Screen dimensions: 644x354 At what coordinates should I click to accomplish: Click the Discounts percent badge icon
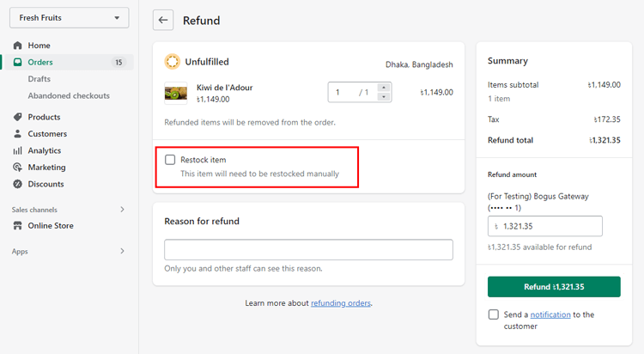18,184
